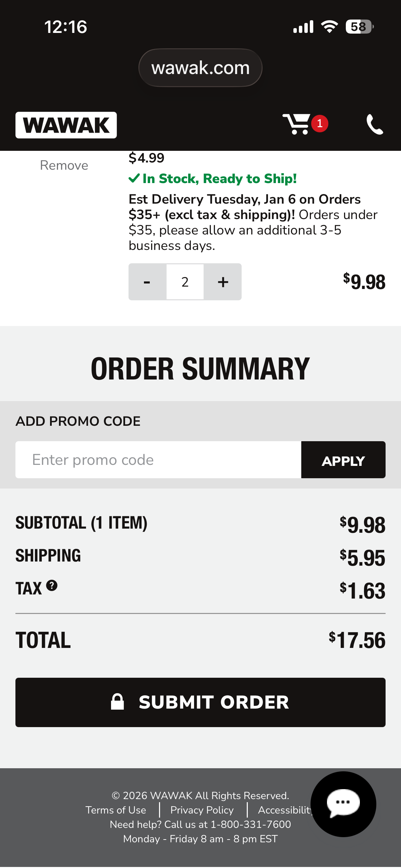Focus the Enter promo code field
401x868 pixels.
[x=158, y=460]
